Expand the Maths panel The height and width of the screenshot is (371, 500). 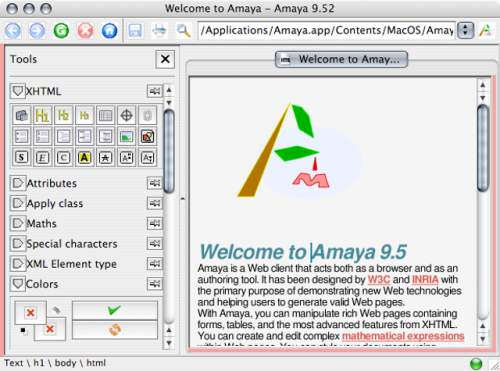click(18, 223)
